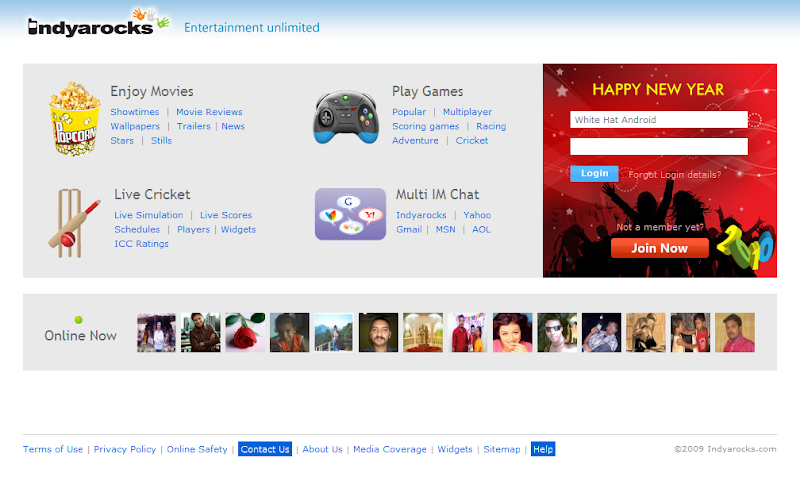Click the game controller icon
Screen dimensions: 800x481
tap(345, 117)
